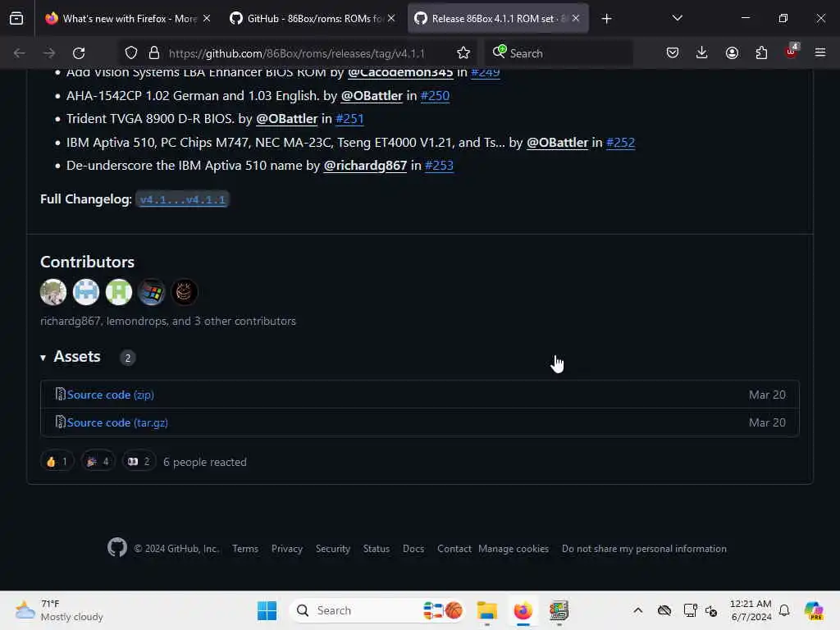Open File Explorer from taskbar
The height and width of the screenshot is (630, 840).
pyautogui.click(x=487, y=610)
